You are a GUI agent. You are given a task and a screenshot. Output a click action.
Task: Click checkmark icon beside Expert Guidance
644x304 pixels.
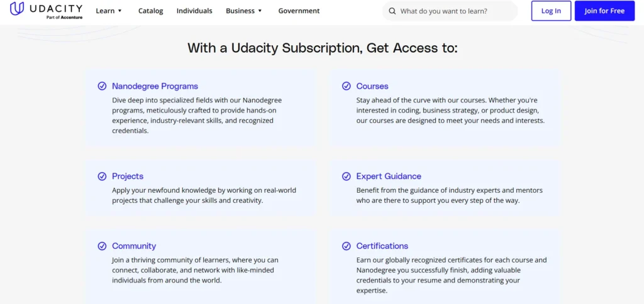tap(346, 176)
